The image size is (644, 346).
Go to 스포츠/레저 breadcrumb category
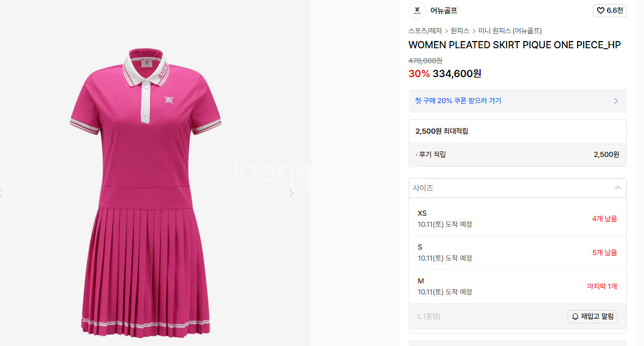(425, 31)
